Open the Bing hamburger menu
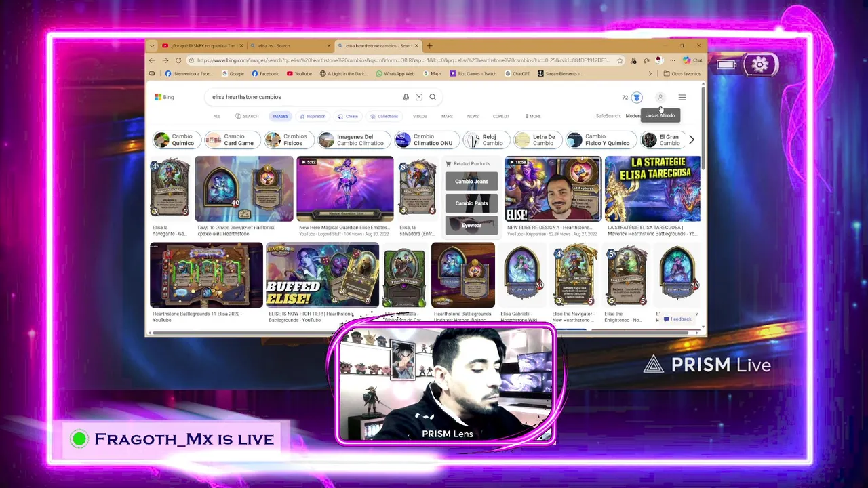868x488 pixels. 682,98
